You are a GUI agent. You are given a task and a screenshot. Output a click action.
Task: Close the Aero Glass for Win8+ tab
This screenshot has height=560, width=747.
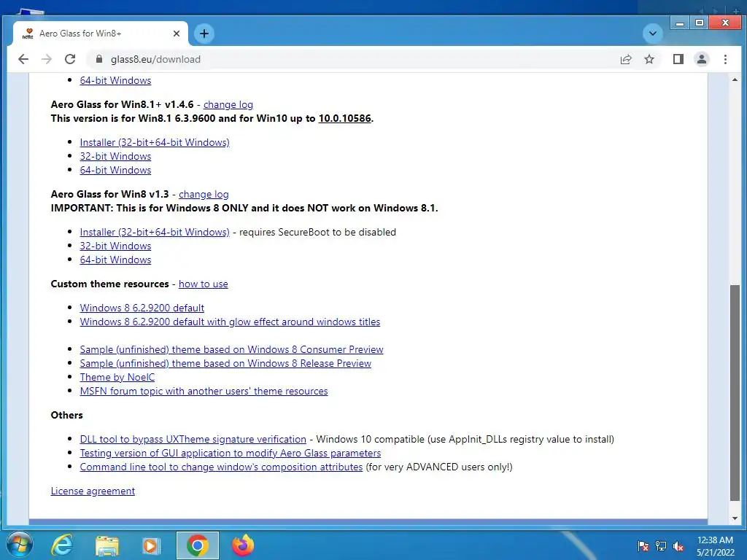point(177,34)
